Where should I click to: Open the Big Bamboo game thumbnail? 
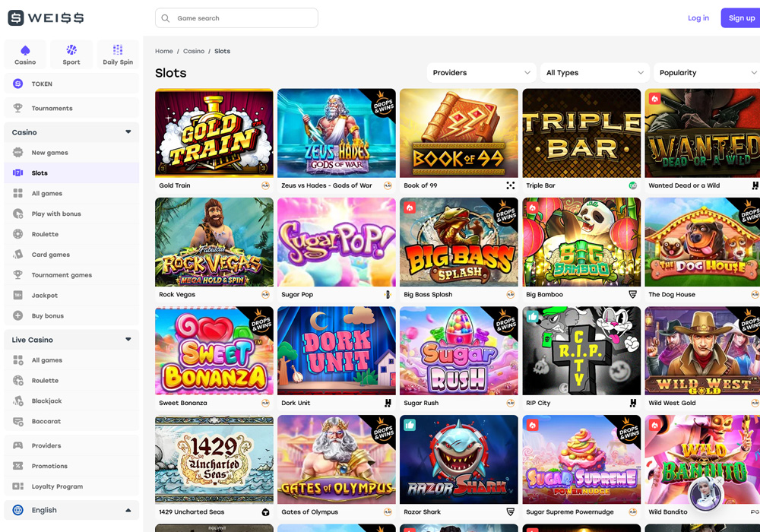[x=581, y=242]
